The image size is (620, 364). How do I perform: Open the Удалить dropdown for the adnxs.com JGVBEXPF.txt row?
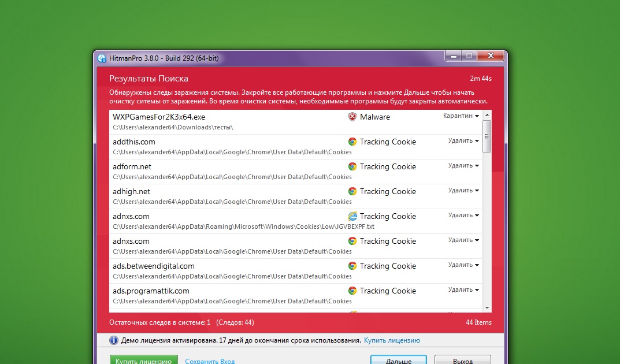click(x=463, y=216)
